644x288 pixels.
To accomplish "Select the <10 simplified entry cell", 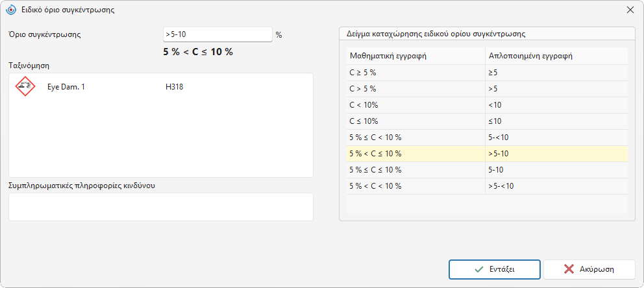I will pos(556,105).
